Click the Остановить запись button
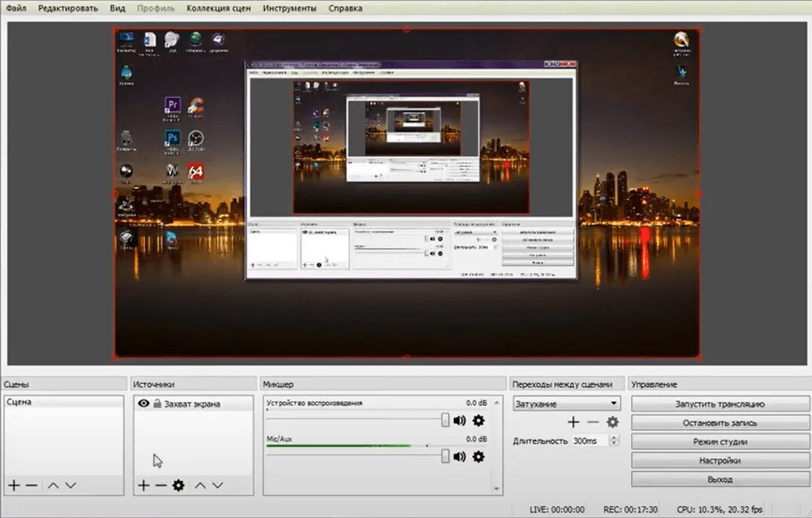Viewport: 812px width, 518px height. (x=720, y=423)
